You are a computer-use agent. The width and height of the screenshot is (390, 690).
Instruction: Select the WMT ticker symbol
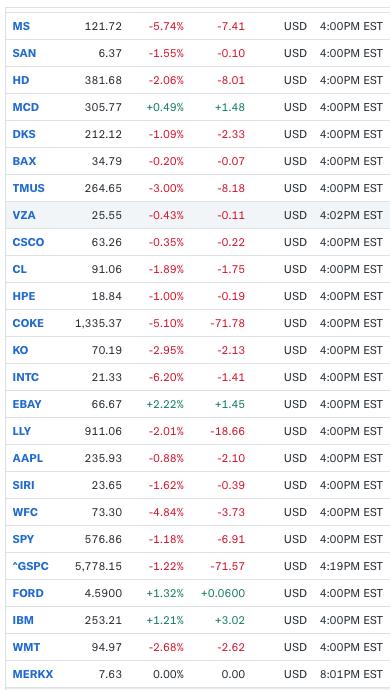[26, 647]
